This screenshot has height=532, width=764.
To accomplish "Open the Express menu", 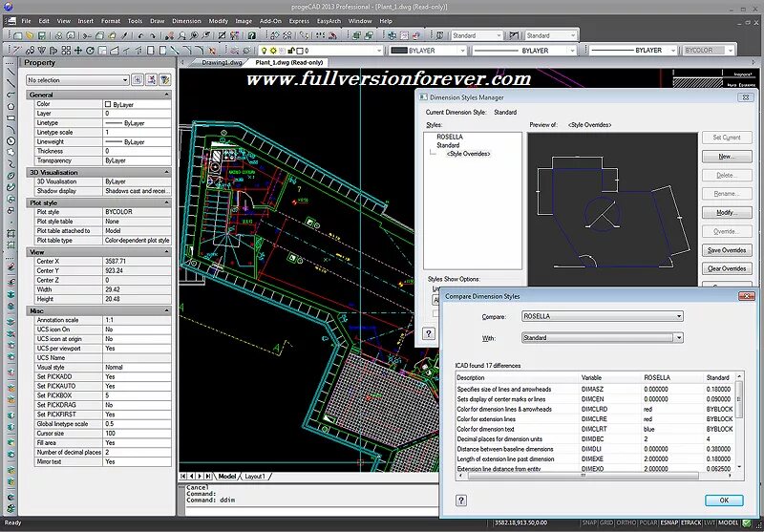I will point(299,21).
